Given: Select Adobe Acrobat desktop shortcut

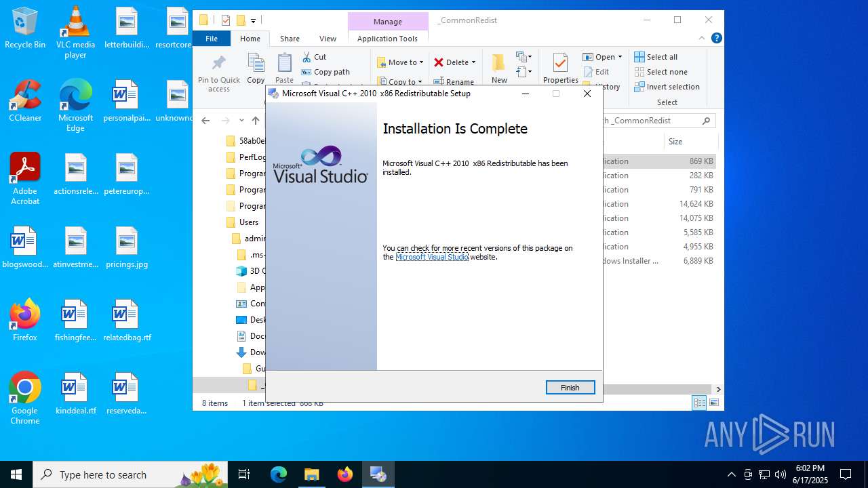Looking at the screenshot, I should 25,179.
